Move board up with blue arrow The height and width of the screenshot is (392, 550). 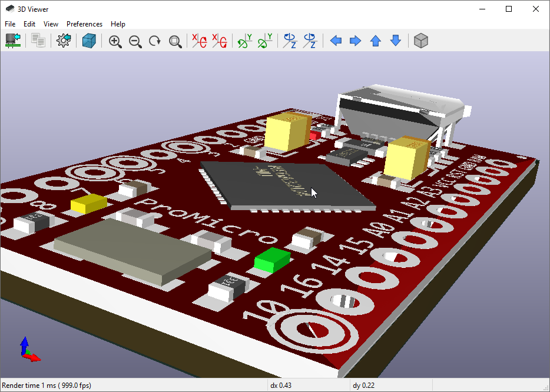point(375,41)
